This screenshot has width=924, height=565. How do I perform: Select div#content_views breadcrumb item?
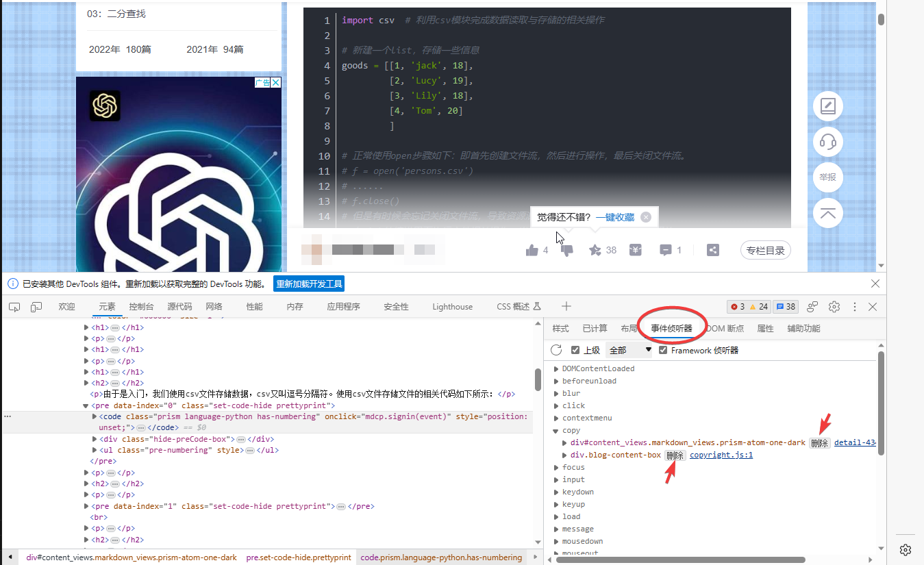132,557
